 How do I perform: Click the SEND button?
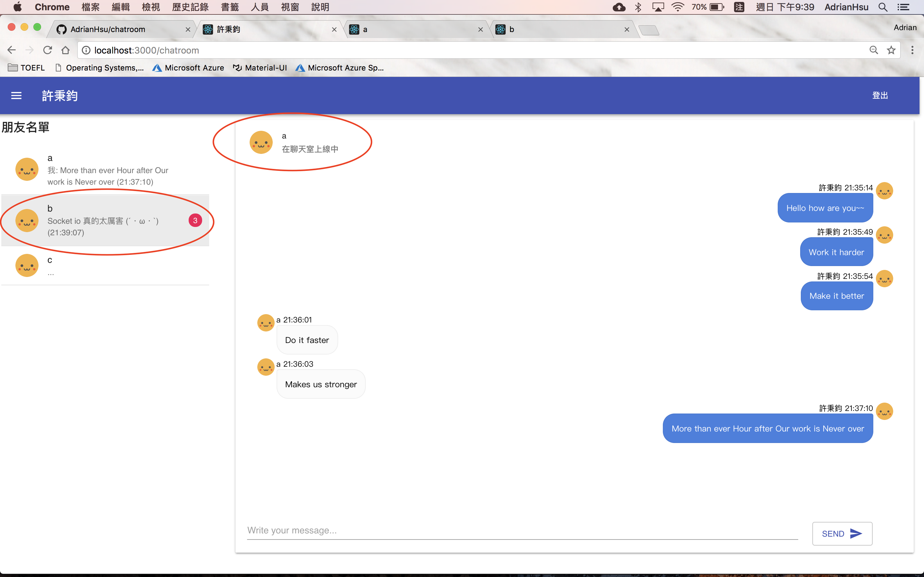click(842, 533)
